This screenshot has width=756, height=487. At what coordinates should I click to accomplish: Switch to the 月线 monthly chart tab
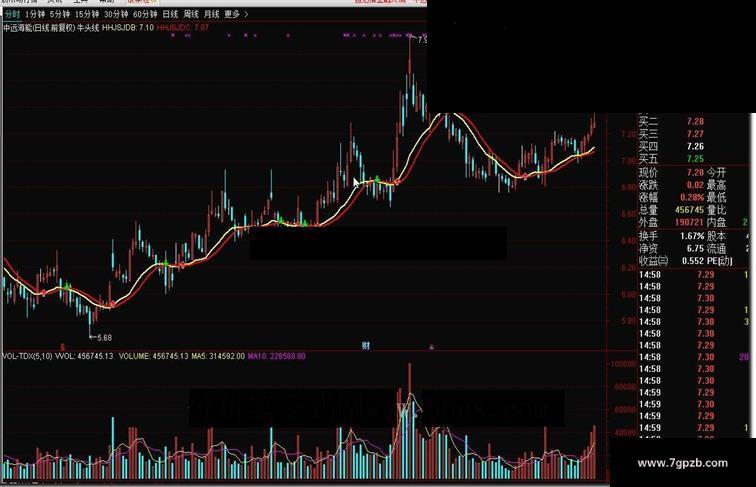(x=211, y=14)
